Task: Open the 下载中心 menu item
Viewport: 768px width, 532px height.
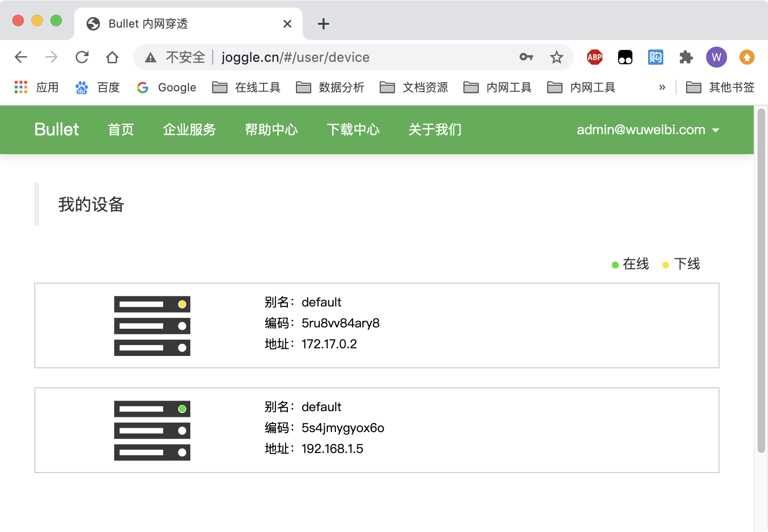Action: click(x=353, y=129)
